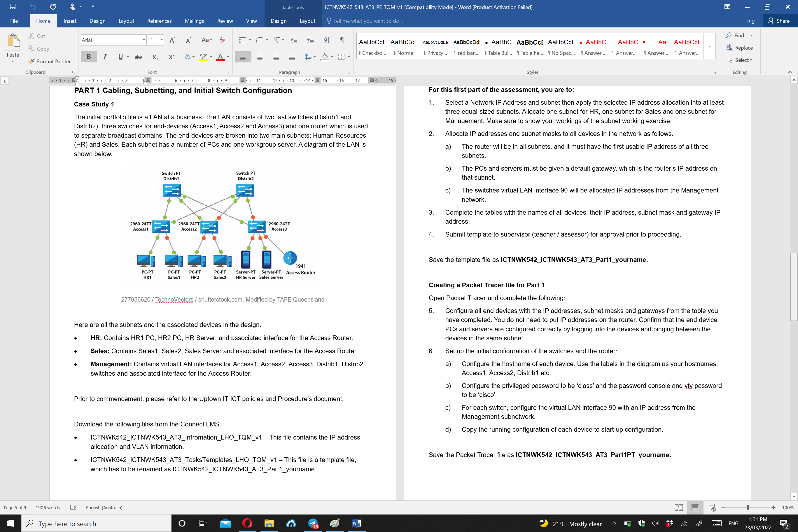
Task: Open the File menu
Action: pyautogui.click(x=14, y=21)
